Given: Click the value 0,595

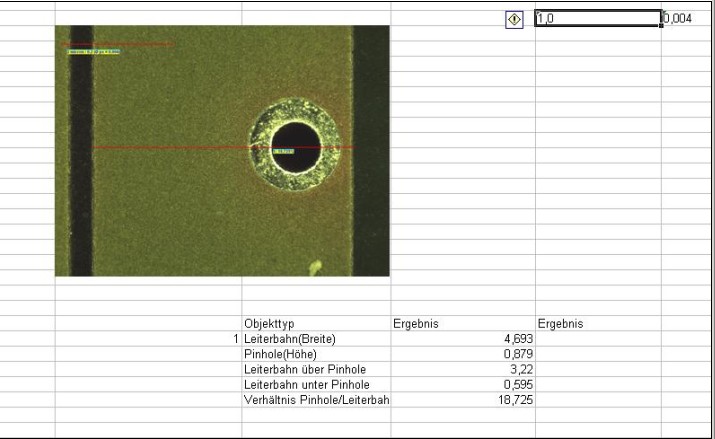Looking at the screenshot, I should (518, 385).
